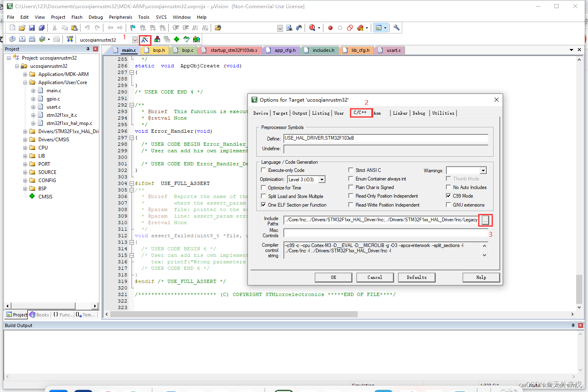Insert a breakpoint with the red dot icon
Image resolution: width=588 pixels, height=392 pixels.
click(330, 27)
